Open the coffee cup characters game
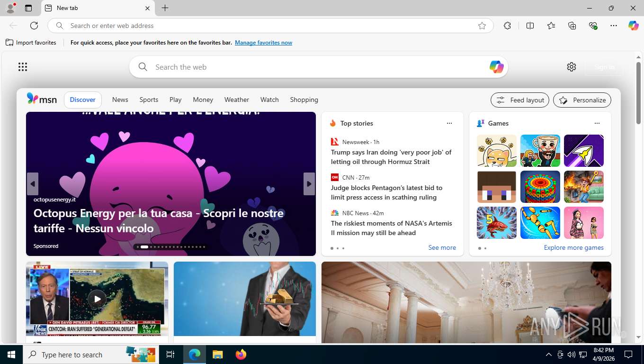 coord(540,151)
